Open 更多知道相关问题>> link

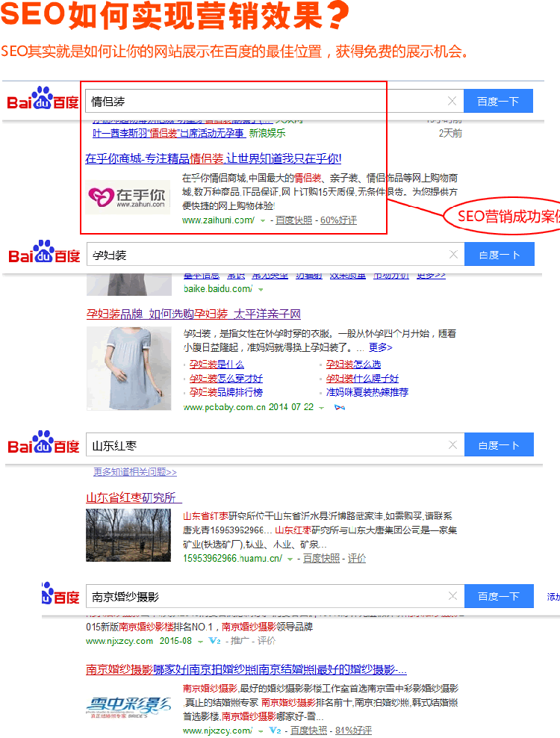point(135,471)
